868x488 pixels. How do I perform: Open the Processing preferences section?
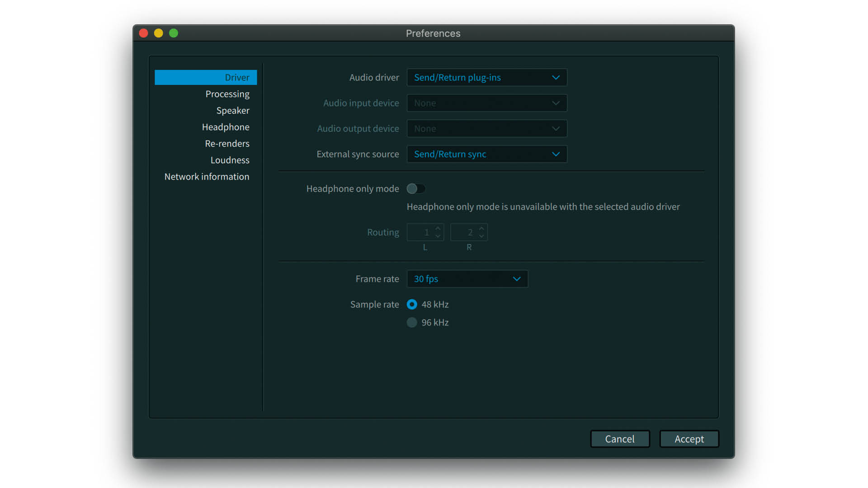[x=227, y=94]
